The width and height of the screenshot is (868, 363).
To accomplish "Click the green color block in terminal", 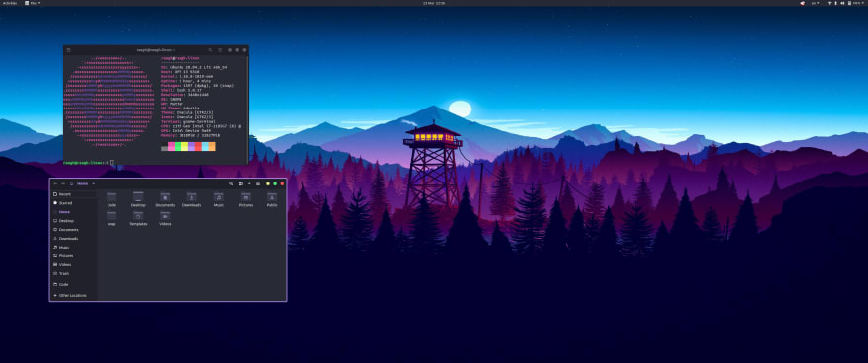I will pos(178,147).
